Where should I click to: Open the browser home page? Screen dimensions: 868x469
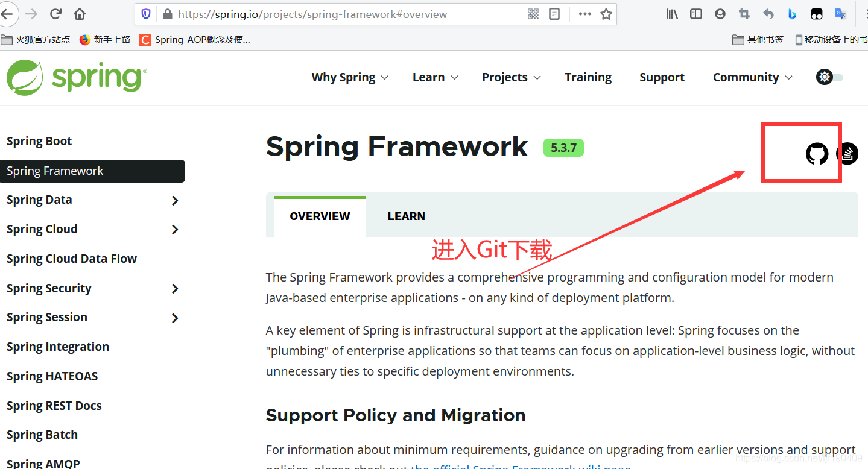click(80, 14)
